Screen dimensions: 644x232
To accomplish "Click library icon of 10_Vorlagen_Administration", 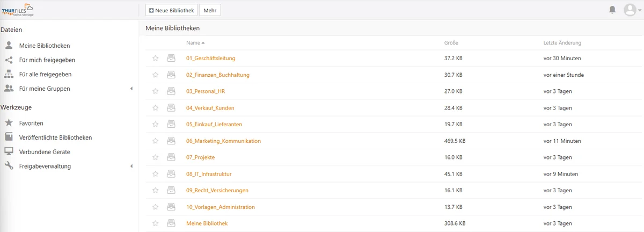I will pyautogui.click(x=171, y=207).
